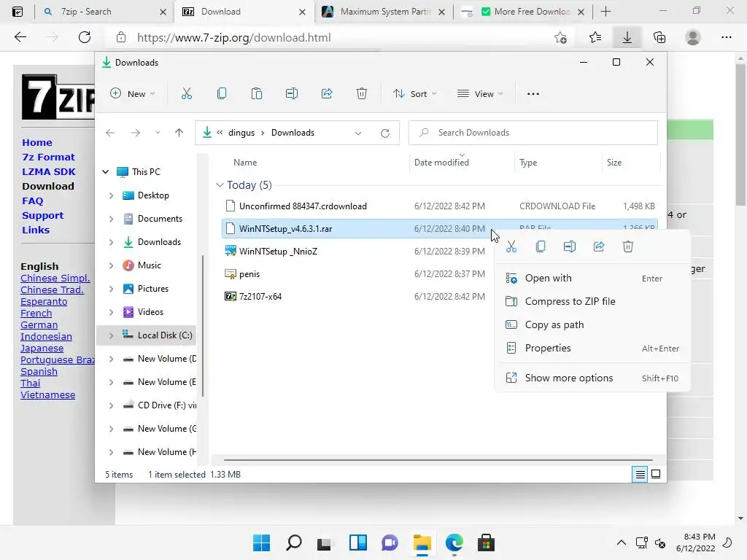Viewport: 747px width, 560px height.
Task: Open the Support link
Action: click(x=42, y=216)
